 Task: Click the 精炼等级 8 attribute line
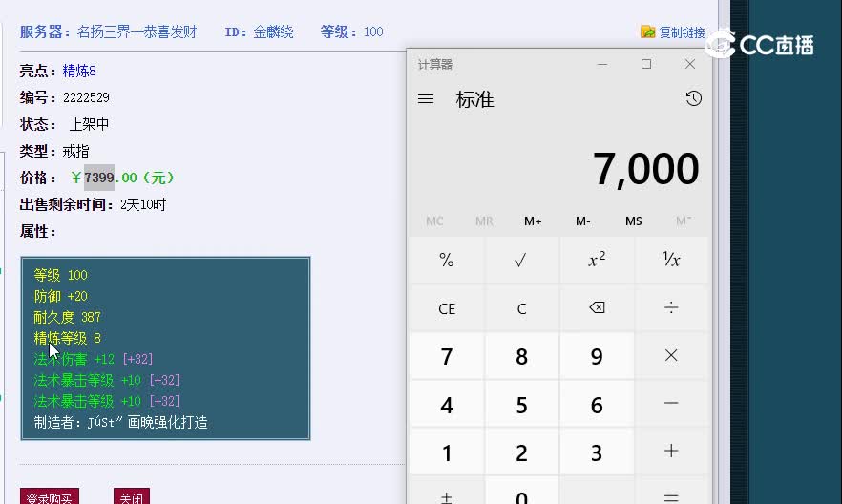[x=67, y=338]
